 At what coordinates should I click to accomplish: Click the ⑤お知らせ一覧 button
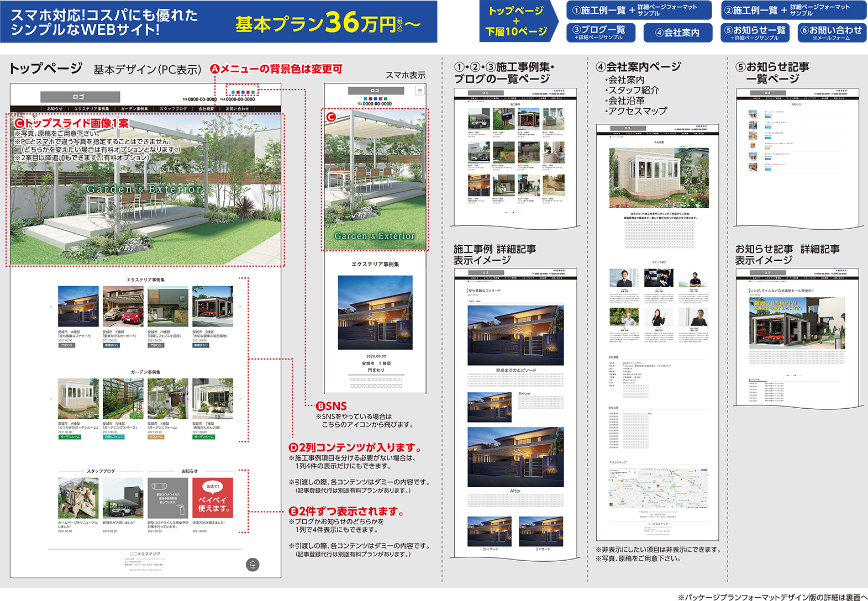coord(755,33)
